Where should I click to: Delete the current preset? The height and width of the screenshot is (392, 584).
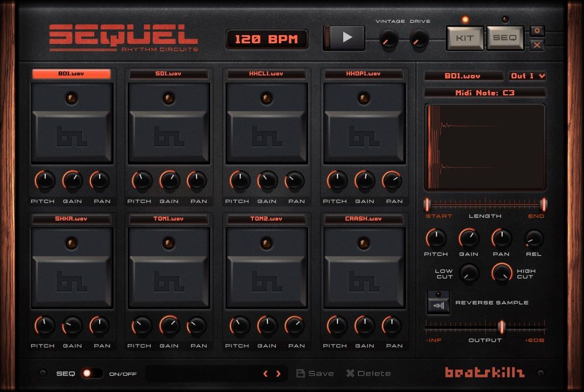coord(368,373)
